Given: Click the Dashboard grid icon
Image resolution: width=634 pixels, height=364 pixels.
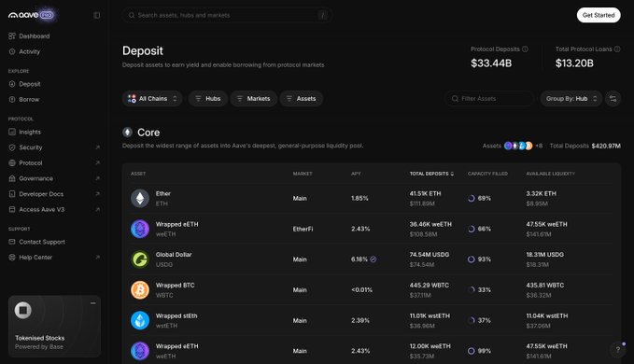Looking at the screenshot, I should (x=12, y=36).
